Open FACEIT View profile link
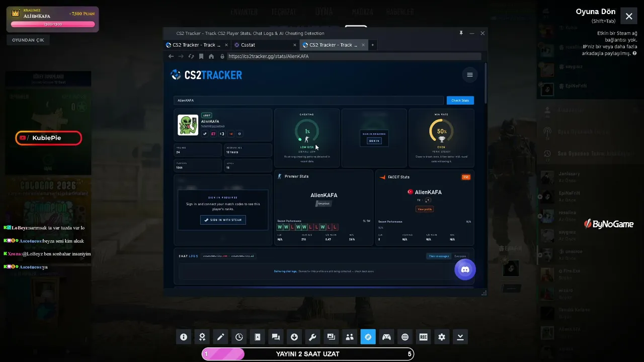The height and width of the screenshot is (362, 644). (424, 209)
